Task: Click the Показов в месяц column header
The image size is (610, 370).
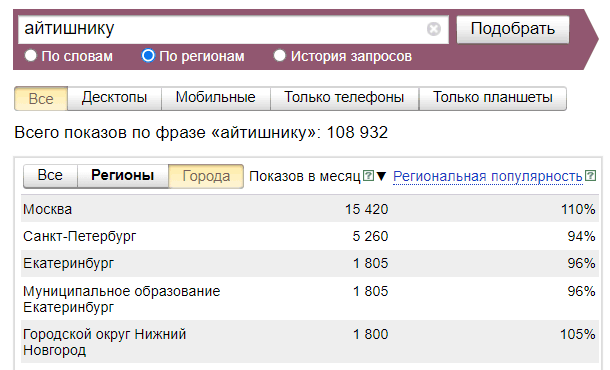Action: coord(305,176)
